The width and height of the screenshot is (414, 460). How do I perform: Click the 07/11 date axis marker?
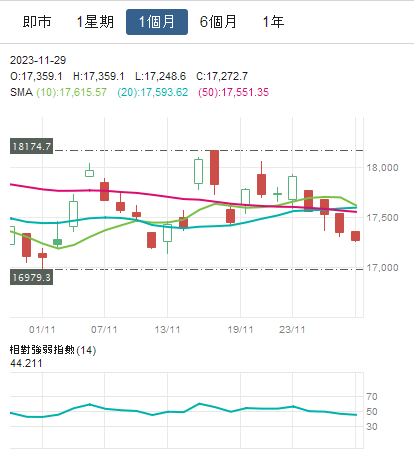[104, 330]
